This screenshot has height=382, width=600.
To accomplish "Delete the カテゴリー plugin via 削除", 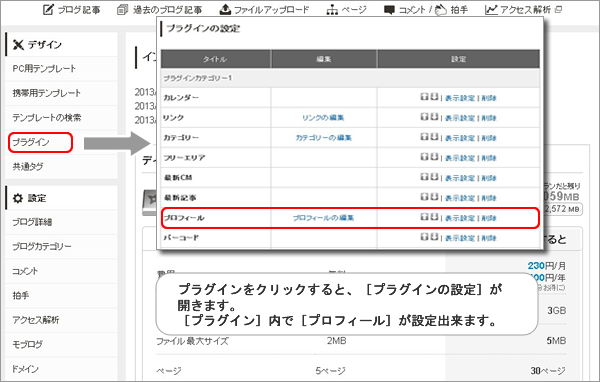I will pyautogui.click(x=489, y=138).
